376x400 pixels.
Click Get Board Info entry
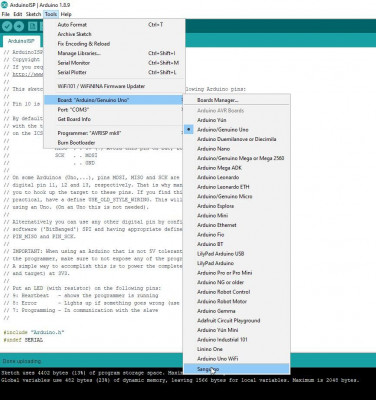(x=114, y=119)
